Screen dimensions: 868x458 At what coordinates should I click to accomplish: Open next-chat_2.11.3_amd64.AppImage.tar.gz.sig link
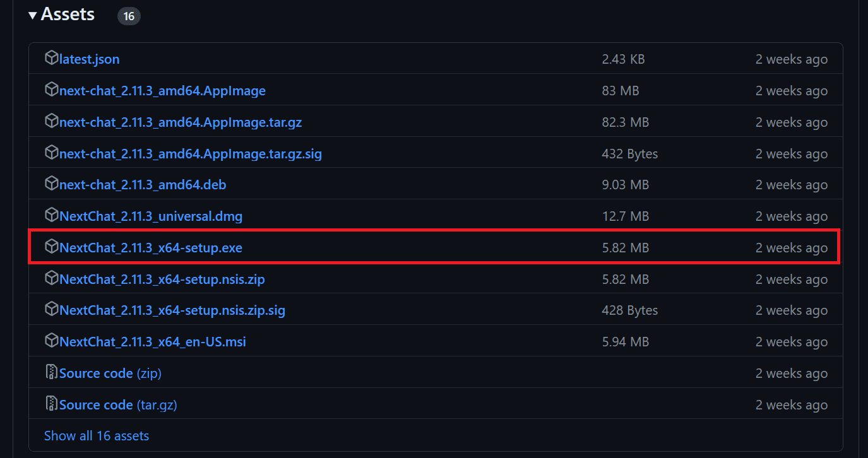pos(191,154)
